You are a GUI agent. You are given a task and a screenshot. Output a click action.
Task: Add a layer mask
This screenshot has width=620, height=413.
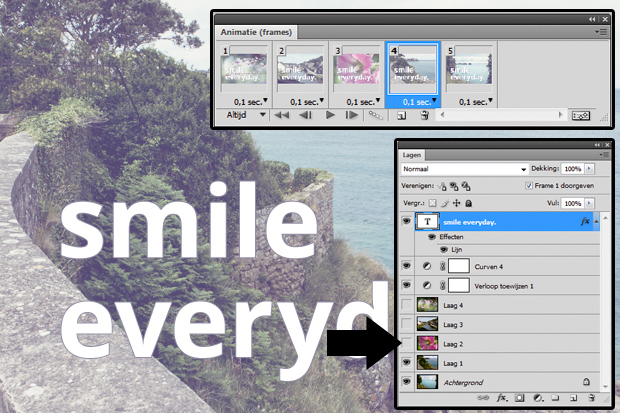520,398
